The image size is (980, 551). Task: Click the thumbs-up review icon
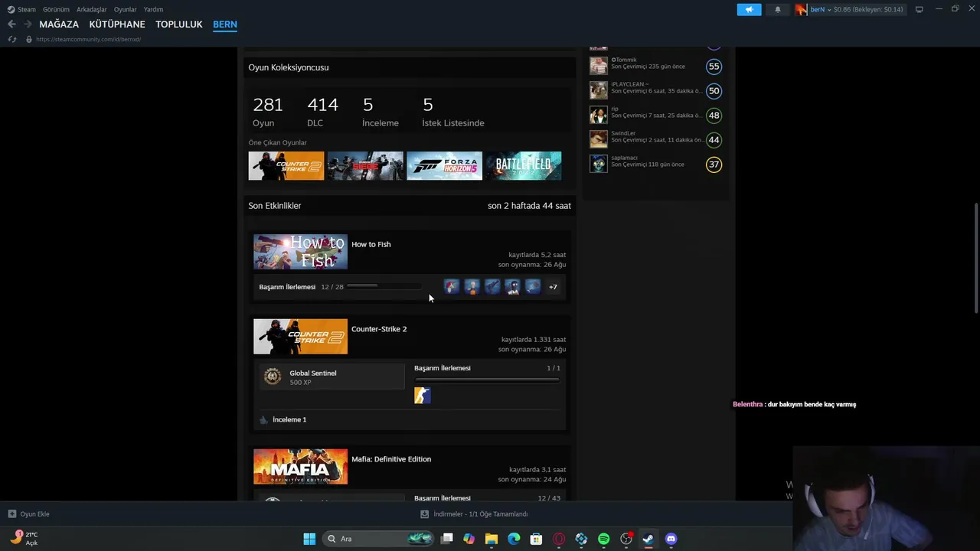[264, 419]
